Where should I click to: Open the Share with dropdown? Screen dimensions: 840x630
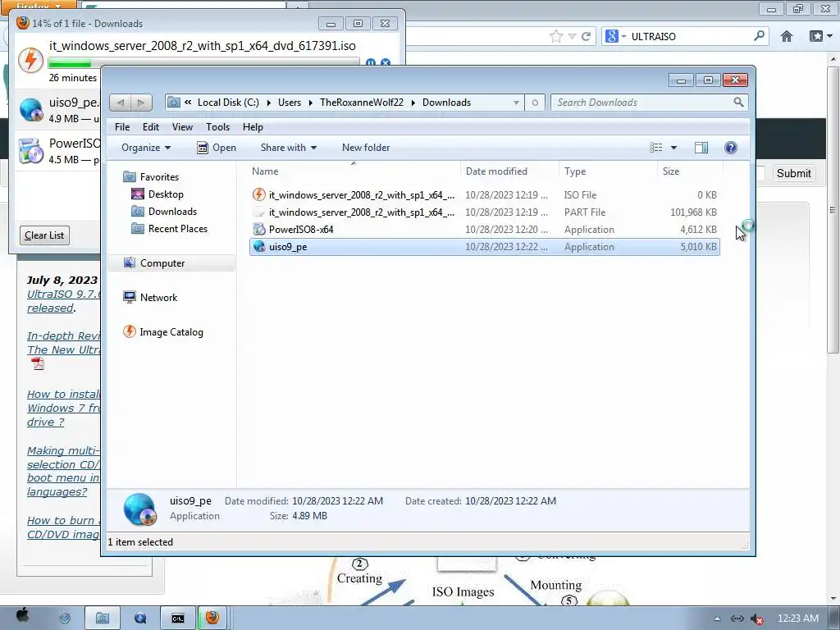[288, 148]
